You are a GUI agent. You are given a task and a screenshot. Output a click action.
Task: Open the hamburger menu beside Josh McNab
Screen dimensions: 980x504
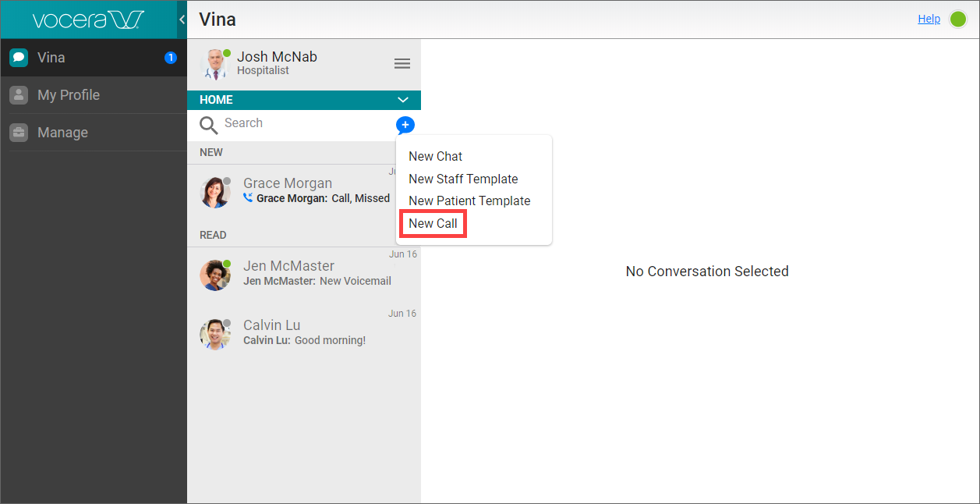[x=402, y=64]
